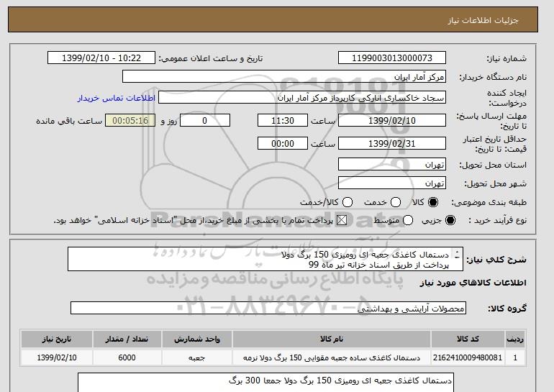The height and width of the screenshot is (392, 554).
Task: Click the تاریخ نیاز column header
Action: click(x=57, y=339)
